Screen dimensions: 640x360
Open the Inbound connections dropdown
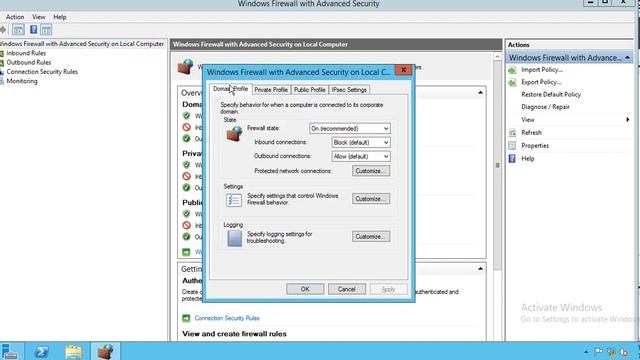click(x=361, y=142)
